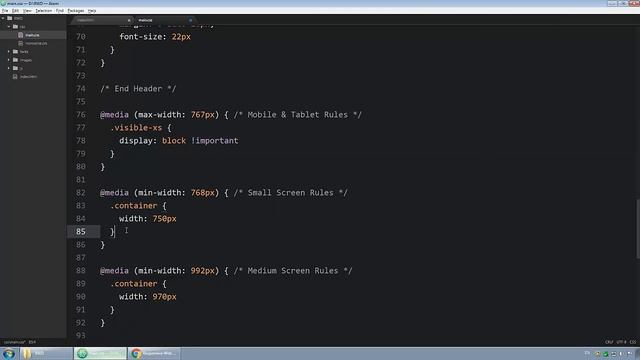The image size is (640, 360).
Task: Expand the js folder arrow
Action: pyautogui.click(x=9, y=68)
